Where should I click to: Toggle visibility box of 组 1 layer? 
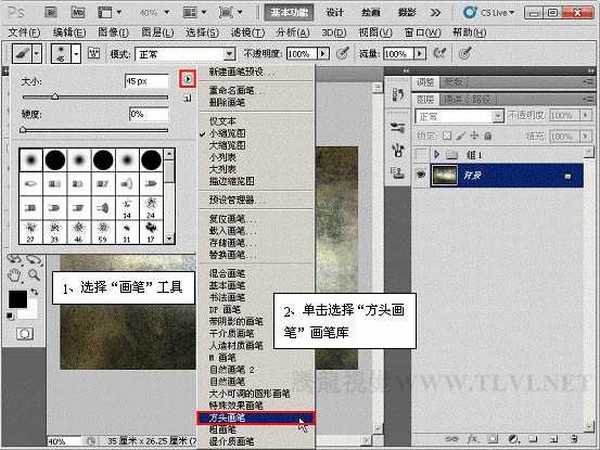pos(420,153)
